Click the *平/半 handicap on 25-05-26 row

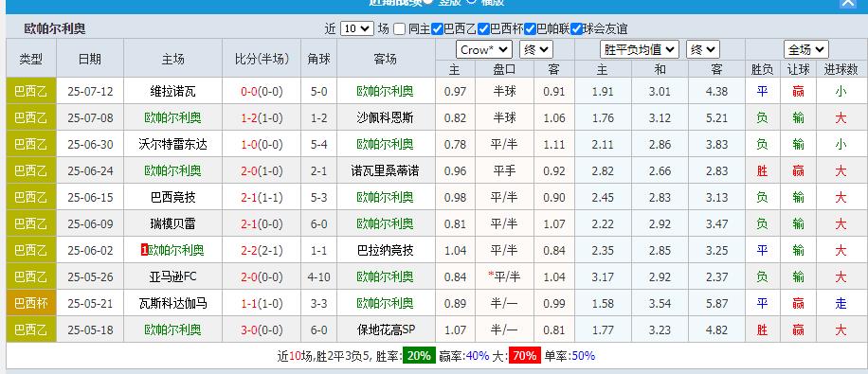504,276
